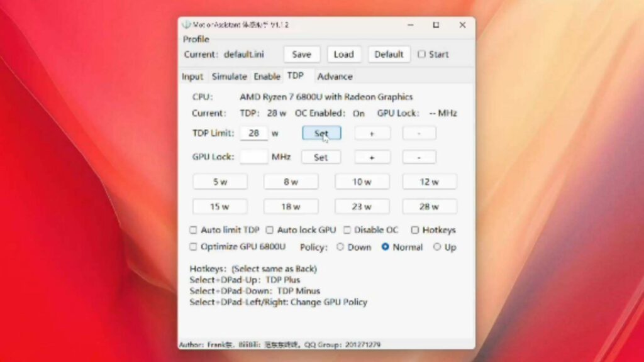
Task: Go to the Enable tab
Action: pos(267,76)
